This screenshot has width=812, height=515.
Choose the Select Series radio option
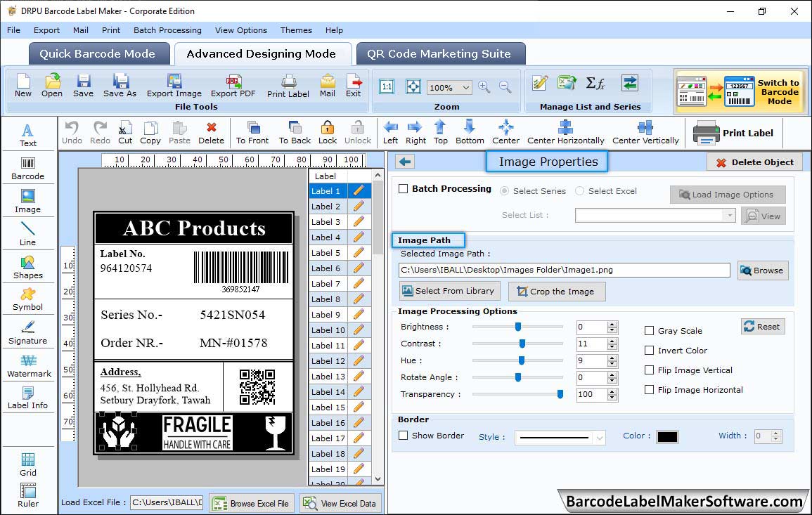tap(504, 191)
